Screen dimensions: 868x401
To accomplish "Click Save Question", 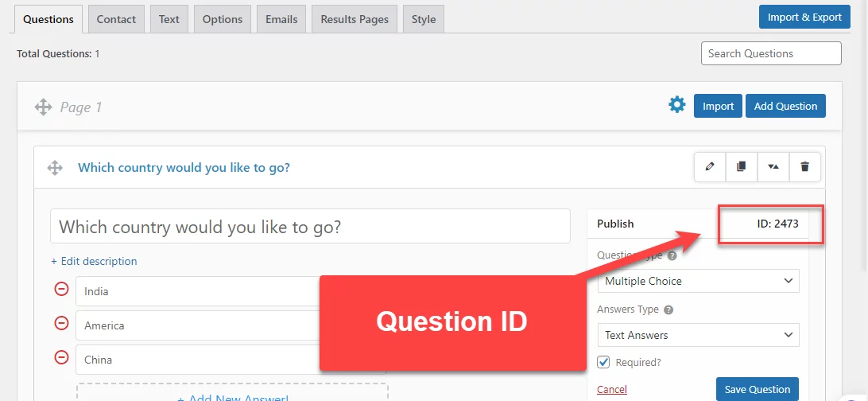I will (x=758, y=389).
